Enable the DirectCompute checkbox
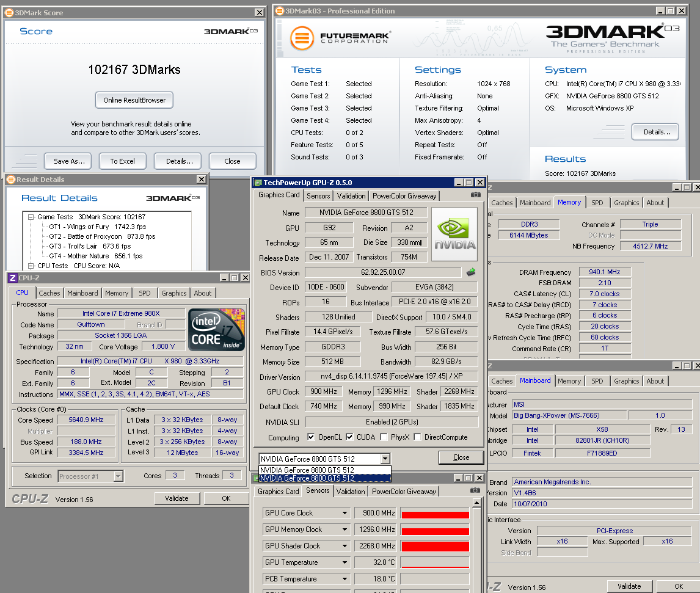This screenshot has width=700, height=593. point(417,437)
